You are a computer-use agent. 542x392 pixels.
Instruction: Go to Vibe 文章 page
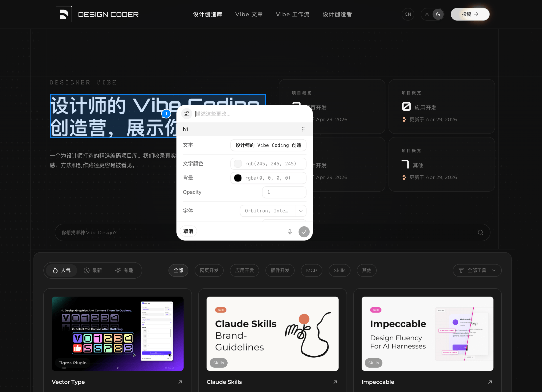point(249,14)
